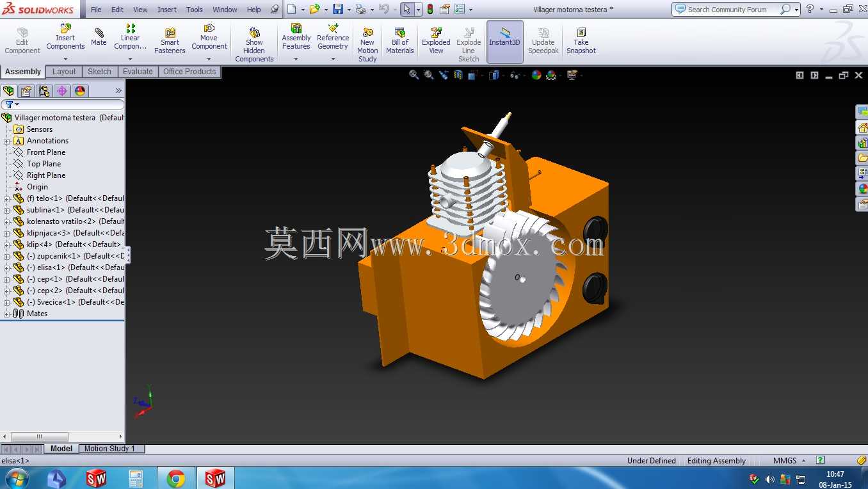Toggle the Select arrow tool

tap(406, 9)
